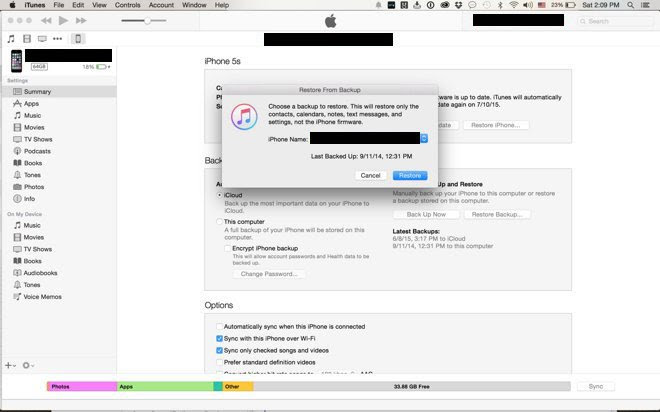
Task: Click the Apps segment of storage bar
Action: 165,386
